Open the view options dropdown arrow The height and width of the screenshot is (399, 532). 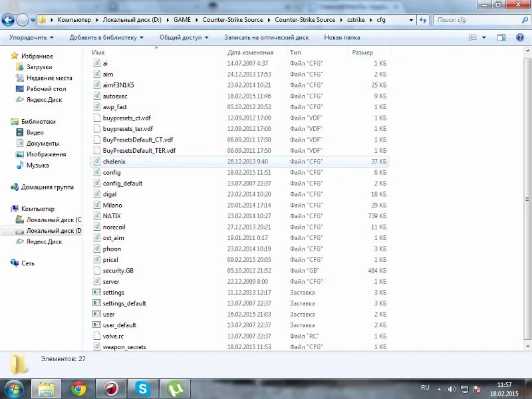pyautogui.click(x=484, y=37)
